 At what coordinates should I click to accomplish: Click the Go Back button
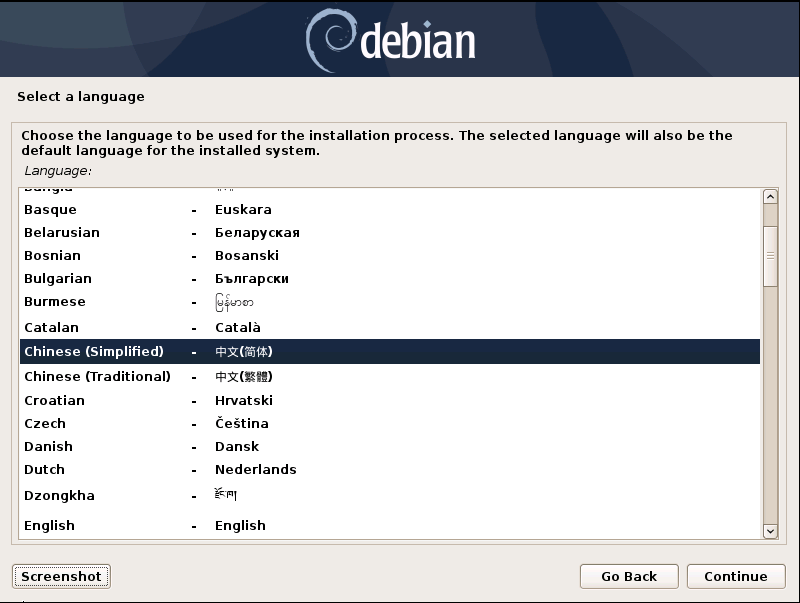pyautogui.click(x=629, y=576)
